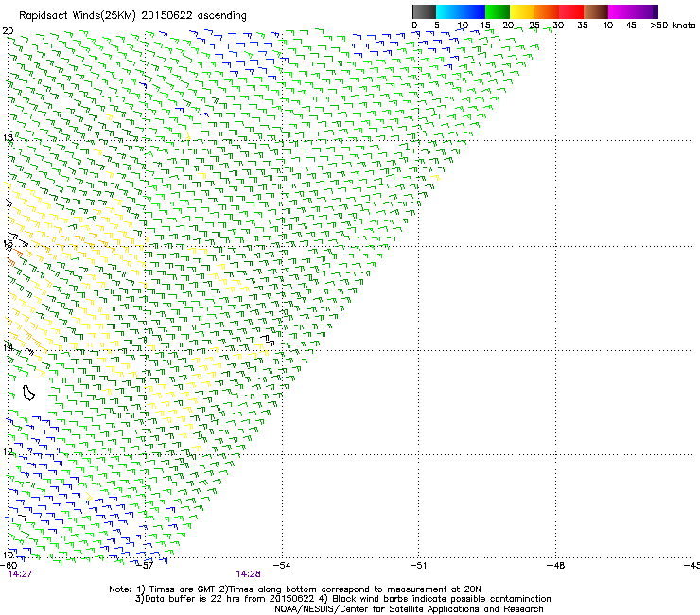The height and width of the screenshot is (615, 700).
Task: Click the cyan 5-10 knots color swatch
Action: click(448, 11)
